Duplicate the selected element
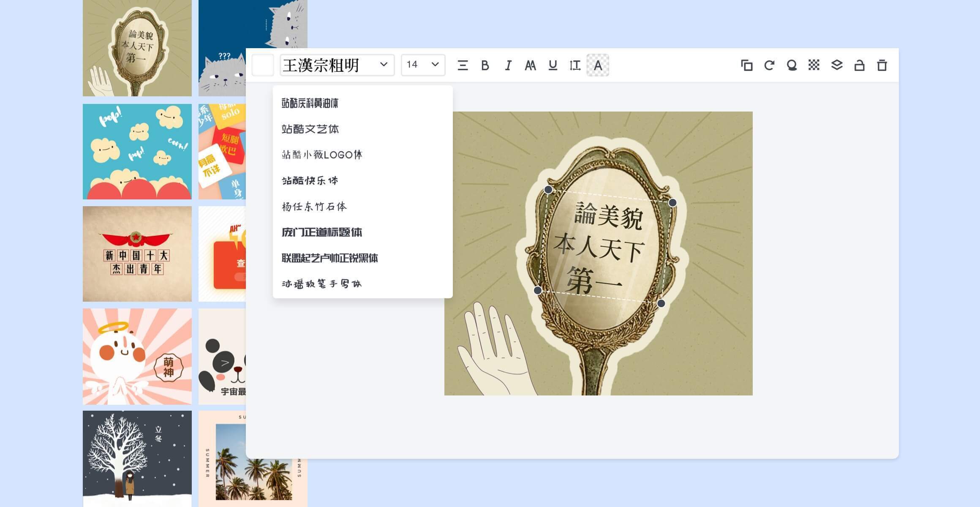The height and width of the screenshot is (507, 980). coord(746,65)
